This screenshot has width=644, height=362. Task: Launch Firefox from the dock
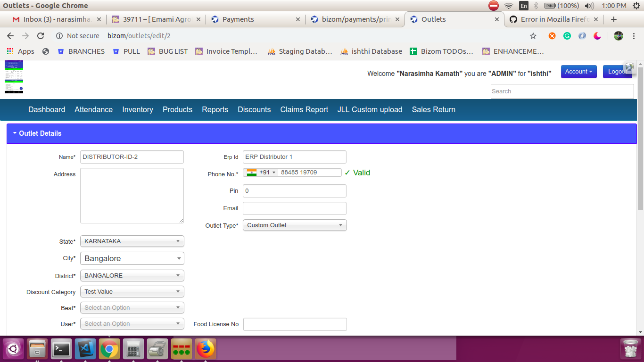[x=206, y=349]
